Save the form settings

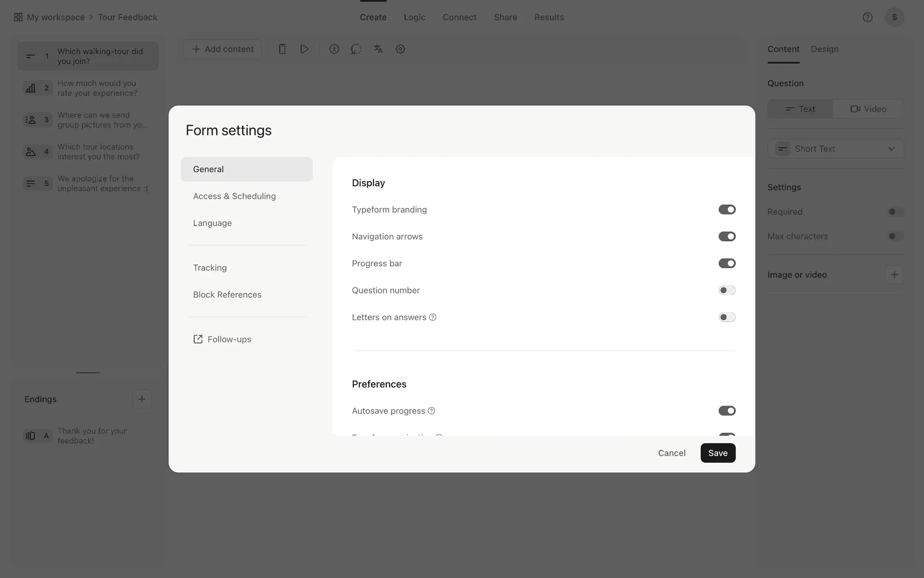[x=718, y=453]
